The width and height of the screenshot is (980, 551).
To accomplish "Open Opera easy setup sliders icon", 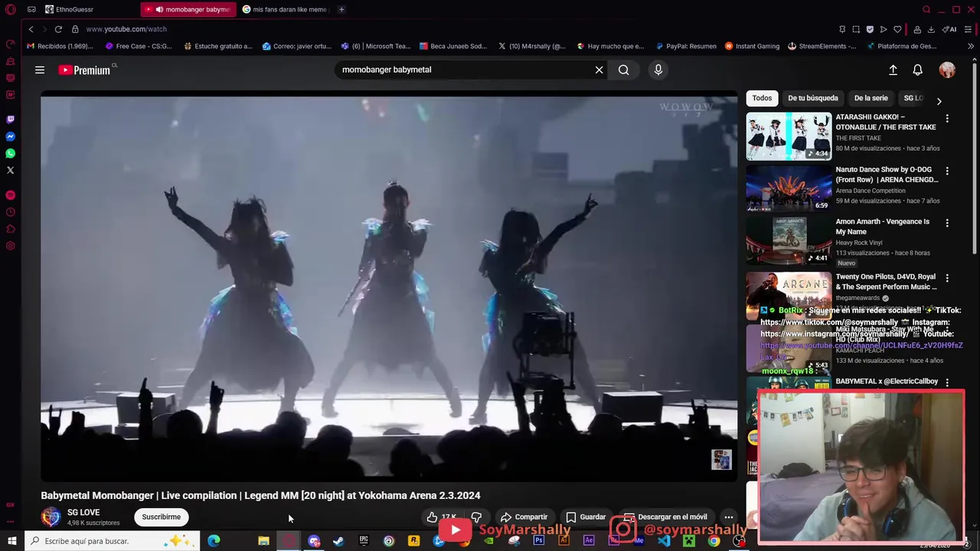I will click(x=969, y=29).
